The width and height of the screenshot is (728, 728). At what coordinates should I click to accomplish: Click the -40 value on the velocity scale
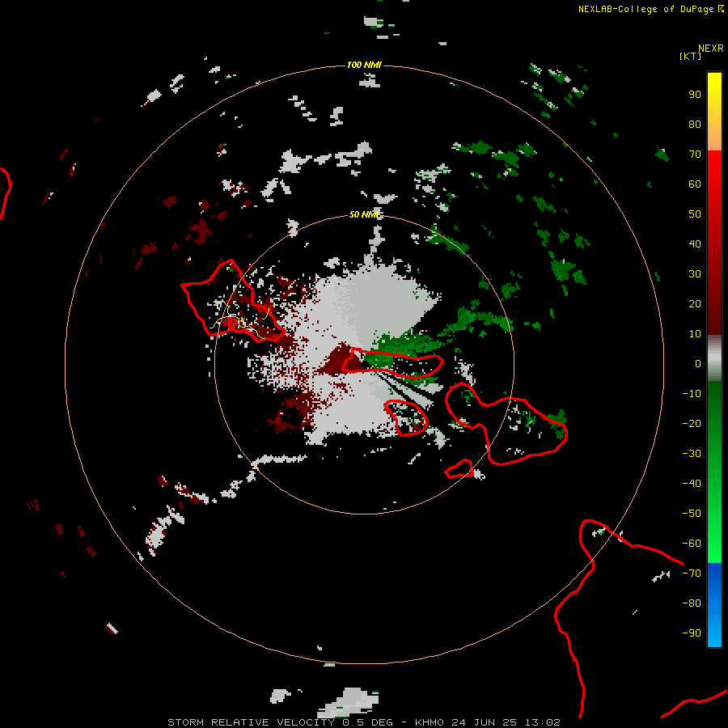[692, 484]
